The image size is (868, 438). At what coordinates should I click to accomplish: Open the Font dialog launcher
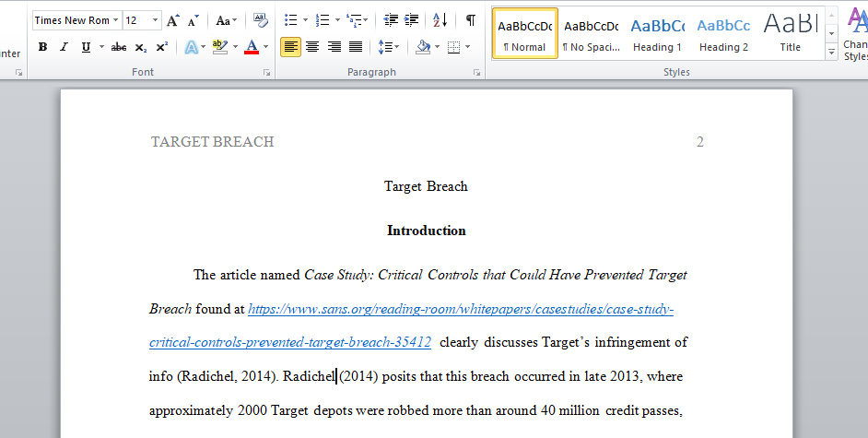click(267, 73)
